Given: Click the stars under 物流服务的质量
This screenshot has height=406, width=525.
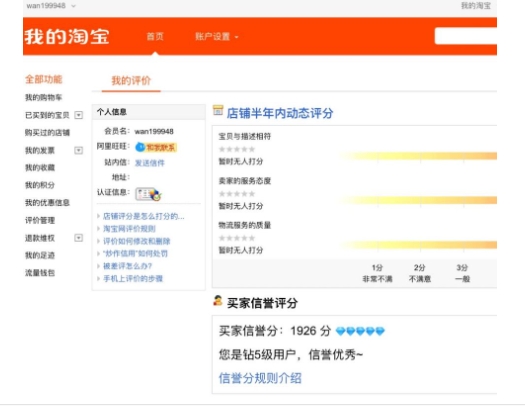Looking at the screenshot, I should coord(237,238).
